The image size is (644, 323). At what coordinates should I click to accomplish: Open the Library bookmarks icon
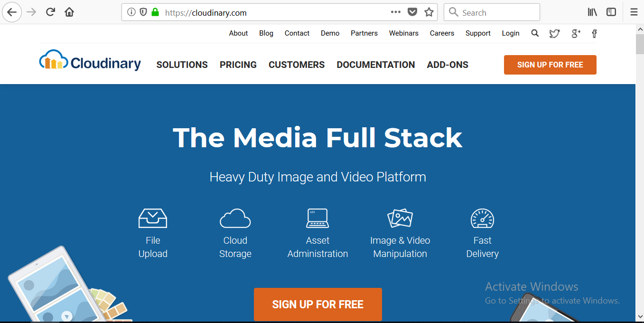tap(592, 12)
